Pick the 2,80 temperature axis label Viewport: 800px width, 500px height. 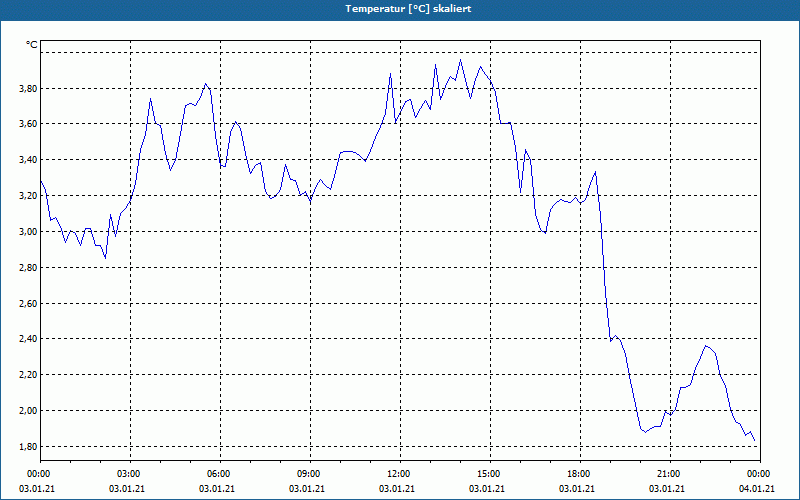coord(29,268)
